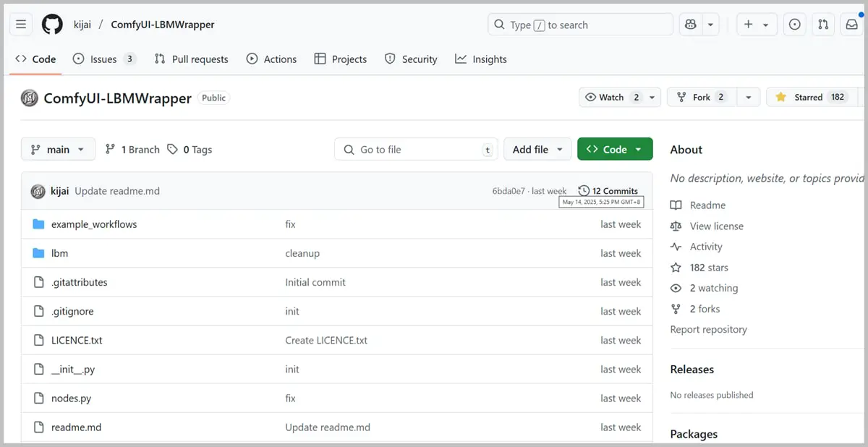
Task: Click the .gitignore file icon
Action: pyautogui.click(x=38, y=311)
